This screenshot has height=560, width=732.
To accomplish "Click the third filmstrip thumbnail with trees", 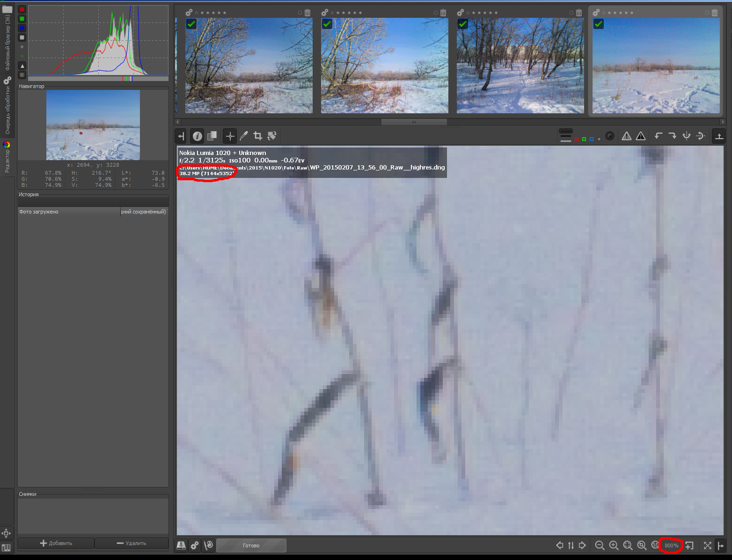I will click(520, 66).
